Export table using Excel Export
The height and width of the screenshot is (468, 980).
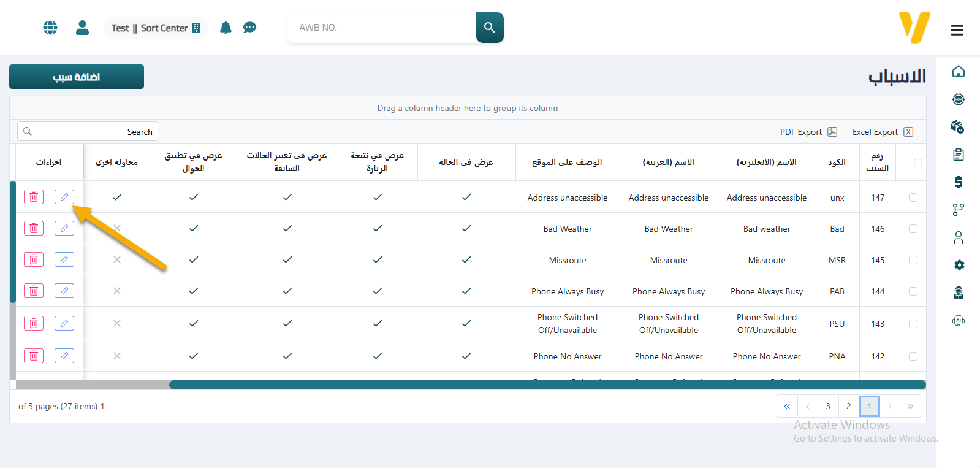pyautogui.click(x=882, y=132)
